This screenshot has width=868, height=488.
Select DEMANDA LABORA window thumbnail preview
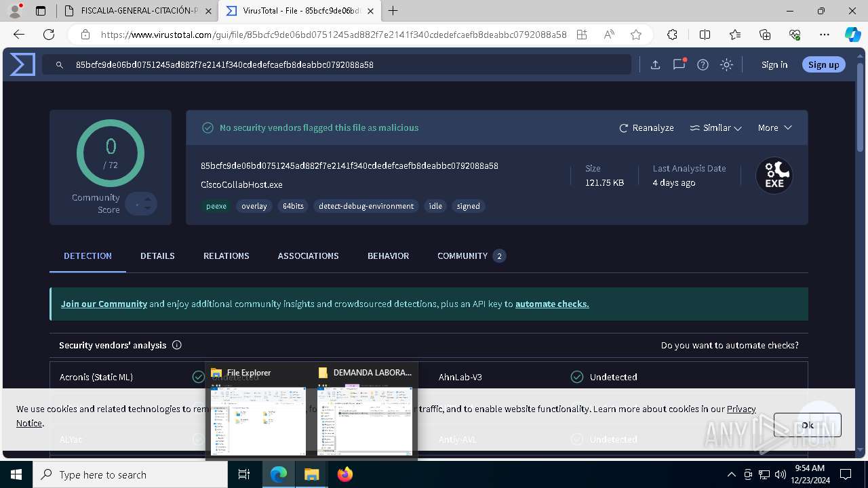(365, 420)
